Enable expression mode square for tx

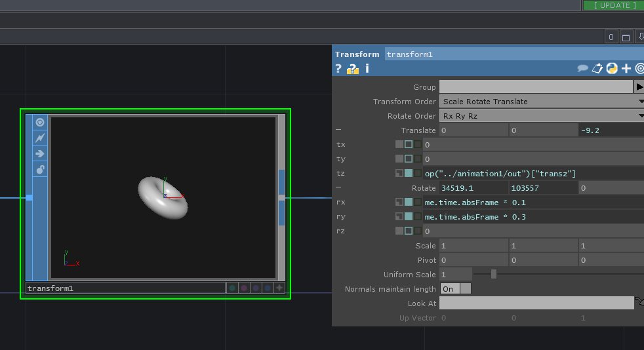409,144
